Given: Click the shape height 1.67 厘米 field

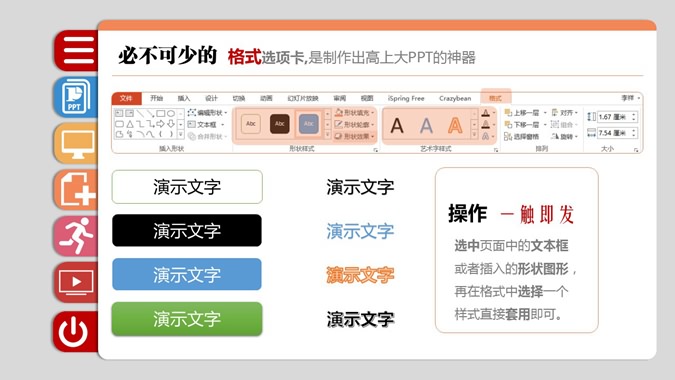Looking at the screenshot, I should 616,117.
